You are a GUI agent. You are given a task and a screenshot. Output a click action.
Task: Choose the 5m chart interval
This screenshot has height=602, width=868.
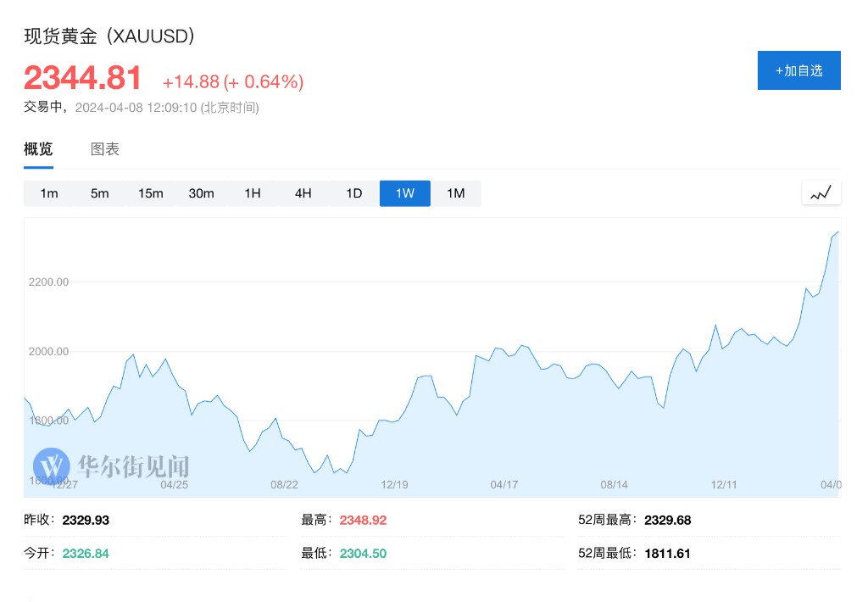tap(100, 193)
